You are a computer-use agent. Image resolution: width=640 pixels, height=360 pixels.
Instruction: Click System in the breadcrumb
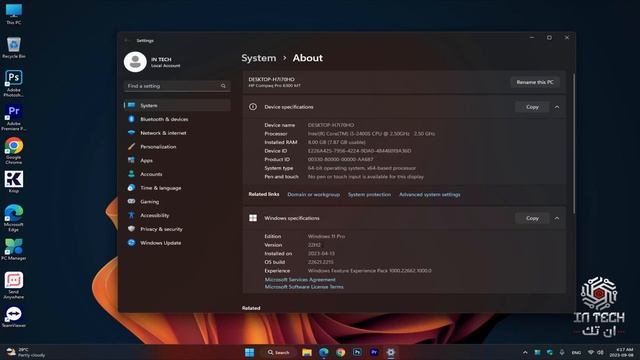click(x=259, y=58)
